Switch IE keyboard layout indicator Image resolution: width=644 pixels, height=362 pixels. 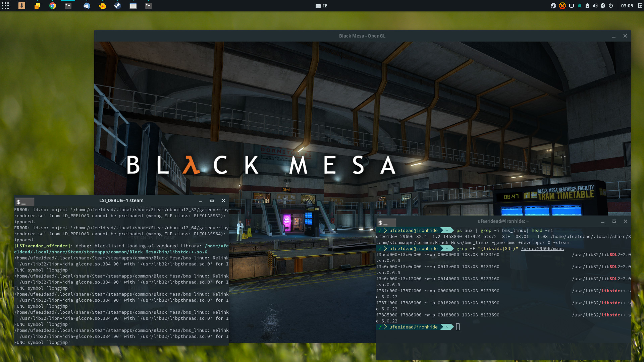321,6
